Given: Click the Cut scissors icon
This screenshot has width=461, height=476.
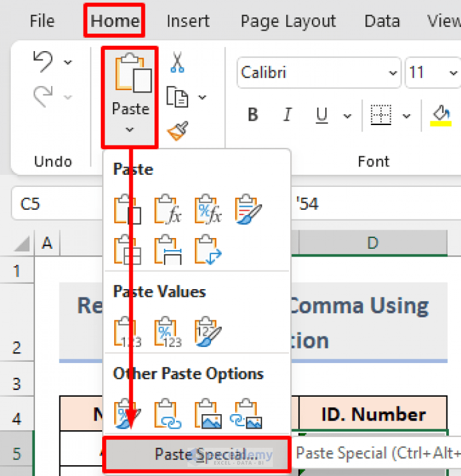Looking at the screenshot, I should [x=177, y=63].
